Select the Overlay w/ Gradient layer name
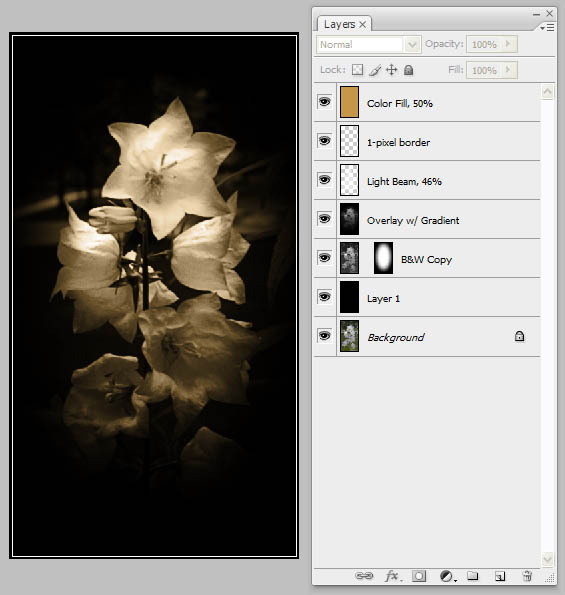This screenshot has height=595, width=565. coord(413,220)
